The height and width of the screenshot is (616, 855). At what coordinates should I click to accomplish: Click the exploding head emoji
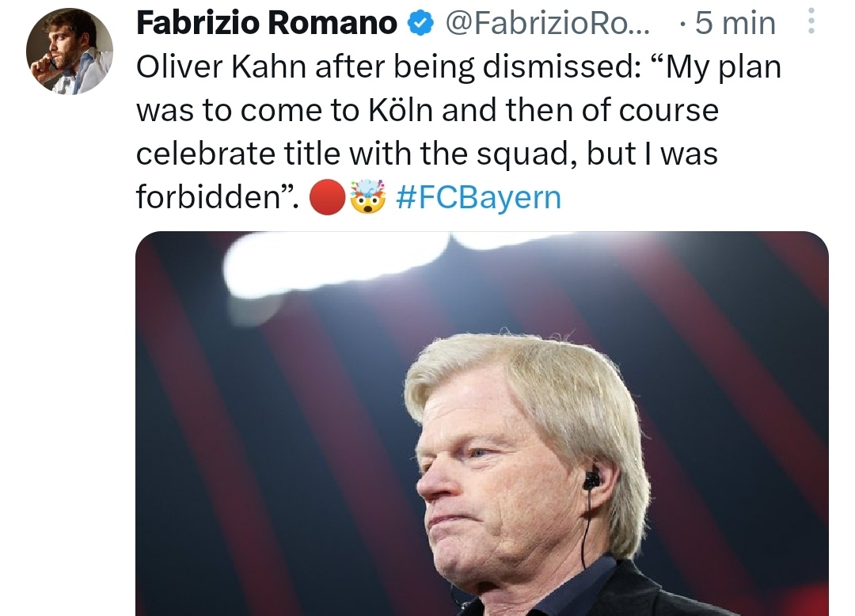tap(368, 197)
